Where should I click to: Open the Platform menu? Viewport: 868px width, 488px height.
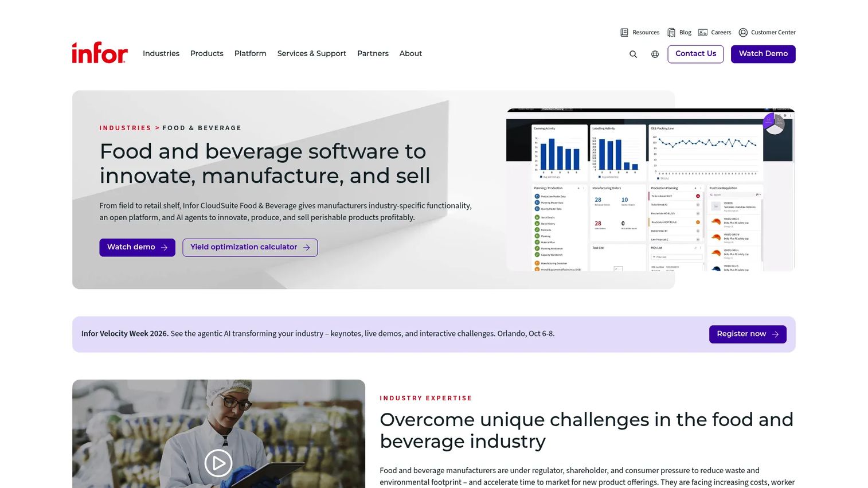[251, 53]
